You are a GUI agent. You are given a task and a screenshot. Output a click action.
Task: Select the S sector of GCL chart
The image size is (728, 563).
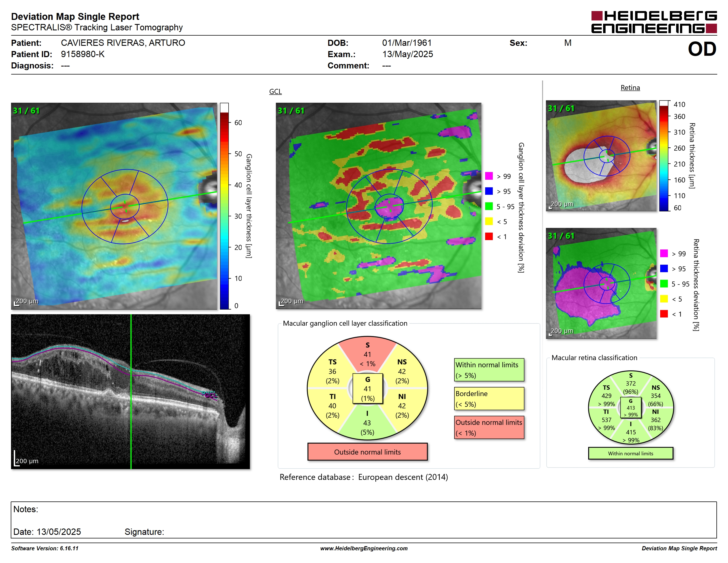point(367,354)
